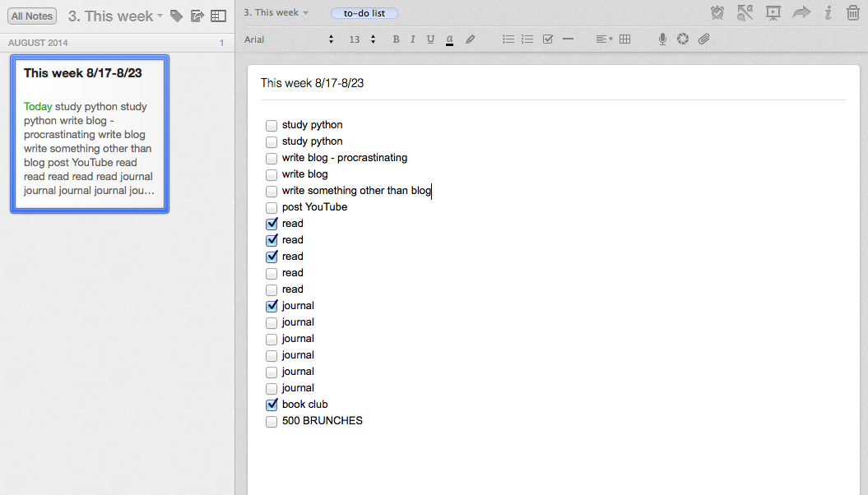Open the note info panel
The image size is (868, 495).
coord(828,13)
